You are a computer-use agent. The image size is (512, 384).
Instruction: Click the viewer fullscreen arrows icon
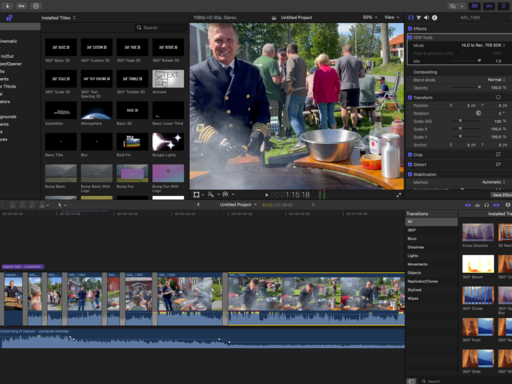point(399,195)
